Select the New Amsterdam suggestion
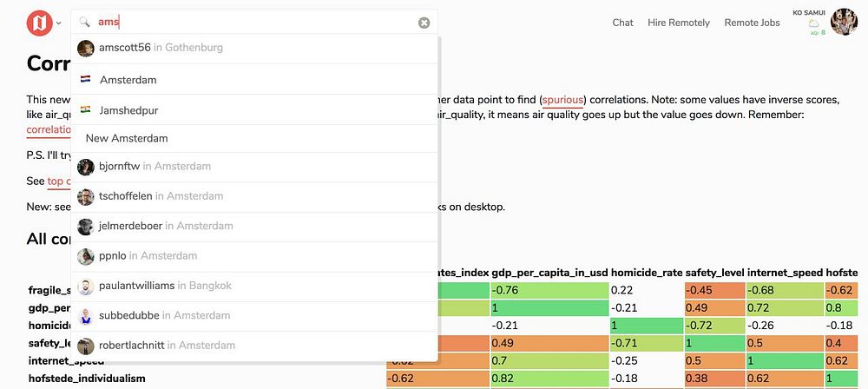The width and height of the screenshot is (868, 389). pyautogui.click(x=127, y=138)
